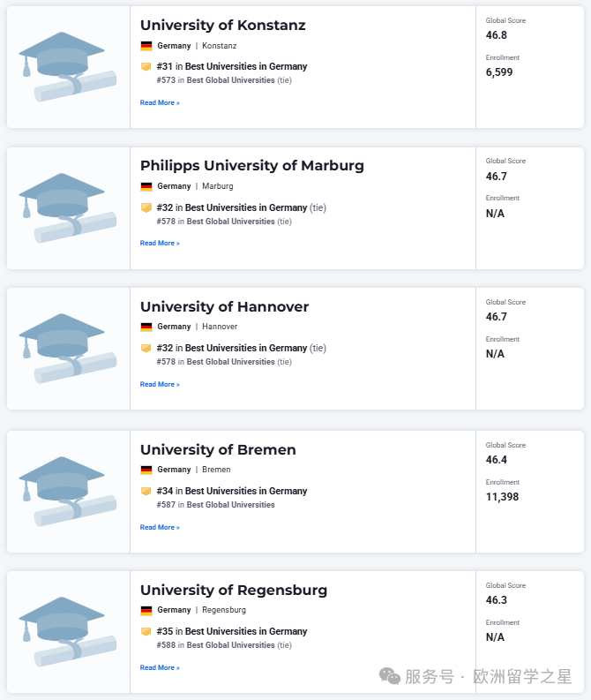Image resolution: width=591 pixels, height=700 pixels.
Task: Click the ranking badge icon for Regensburg #35
Action: (146, 631)
